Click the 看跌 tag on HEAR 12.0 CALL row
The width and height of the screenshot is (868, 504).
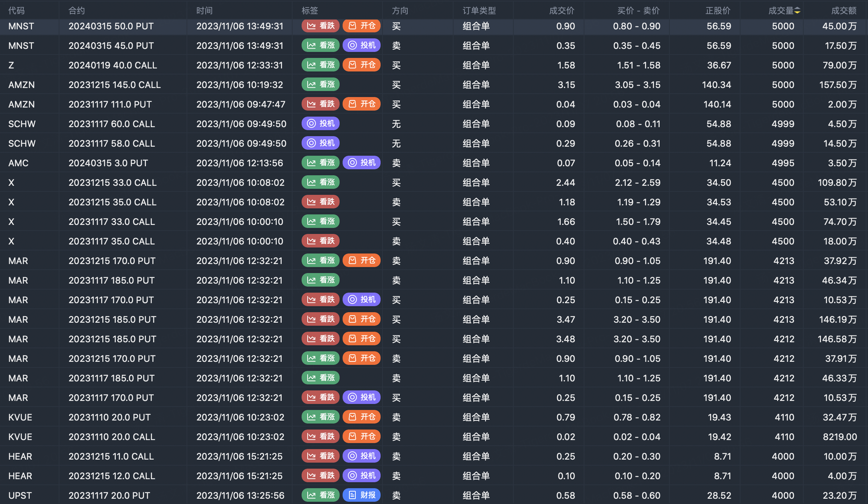coord(320,476)
